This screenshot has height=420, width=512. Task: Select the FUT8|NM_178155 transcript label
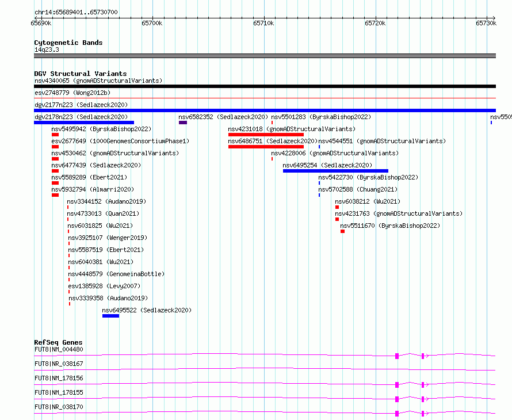click(x=59, y=392)
